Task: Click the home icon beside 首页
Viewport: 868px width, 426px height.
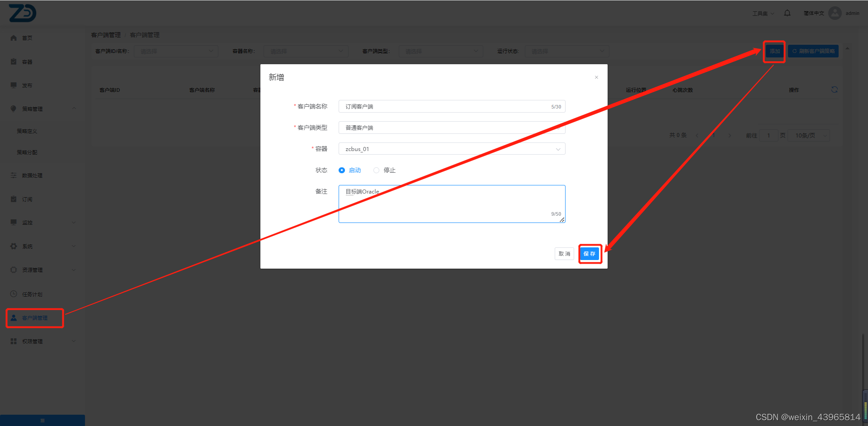Action: click(x=14, y=38)
